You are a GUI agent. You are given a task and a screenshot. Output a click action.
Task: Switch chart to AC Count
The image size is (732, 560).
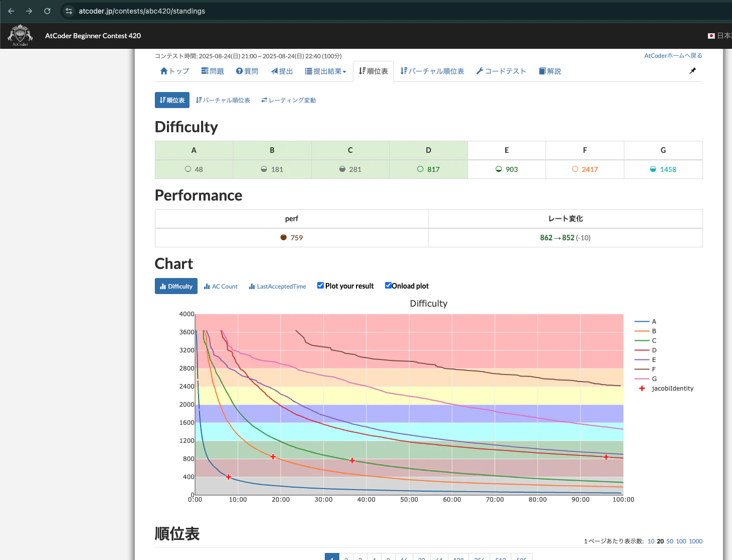click(x=221, y=286)
